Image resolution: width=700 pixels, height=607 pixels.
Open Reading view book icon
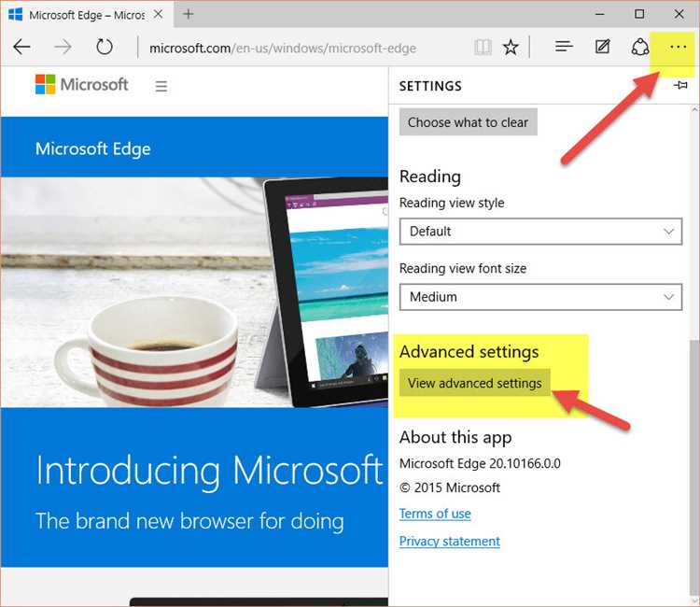coord(482,47)
